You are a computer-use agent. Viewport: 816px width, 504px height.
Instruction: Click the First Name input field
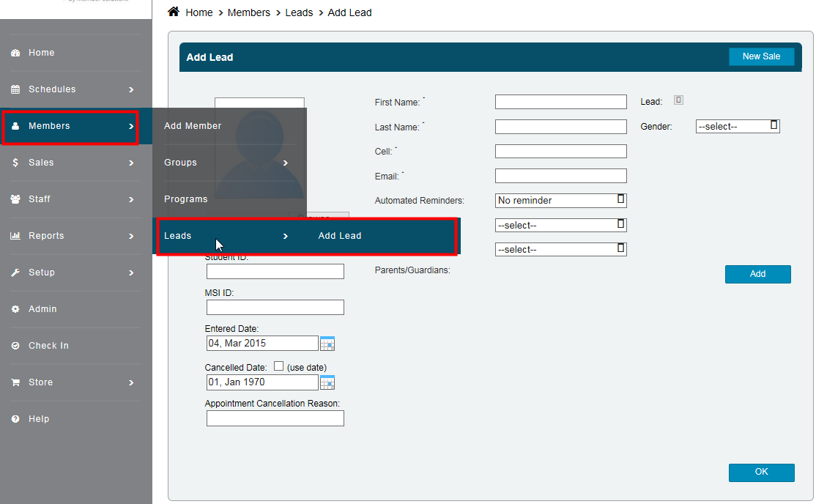tap(560, 102)
